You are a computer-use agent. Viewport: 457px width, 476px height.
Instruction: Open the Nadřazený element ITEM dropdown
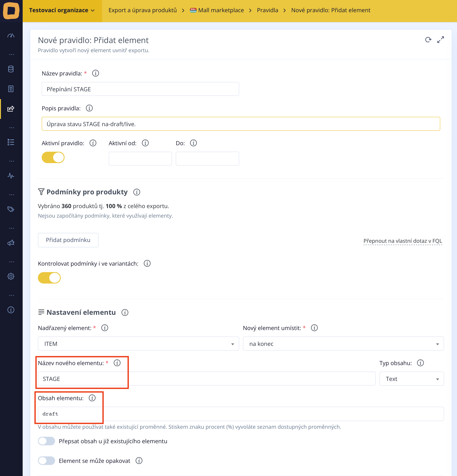[x=138, y=344]
